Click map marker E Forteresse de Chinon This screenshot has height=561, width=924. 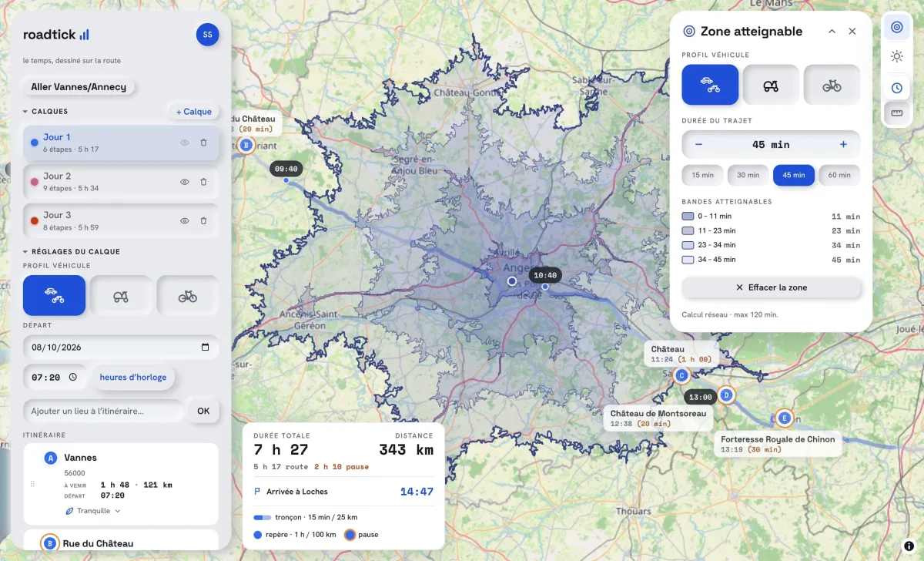pyautogui.click(x=784, y=418)
